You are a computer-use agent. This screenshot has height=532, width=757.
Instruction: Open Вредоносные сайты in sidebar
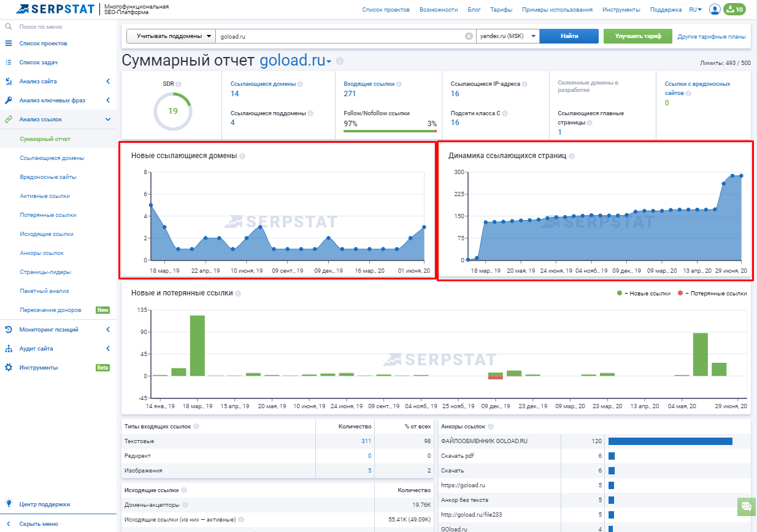[48, 177]
